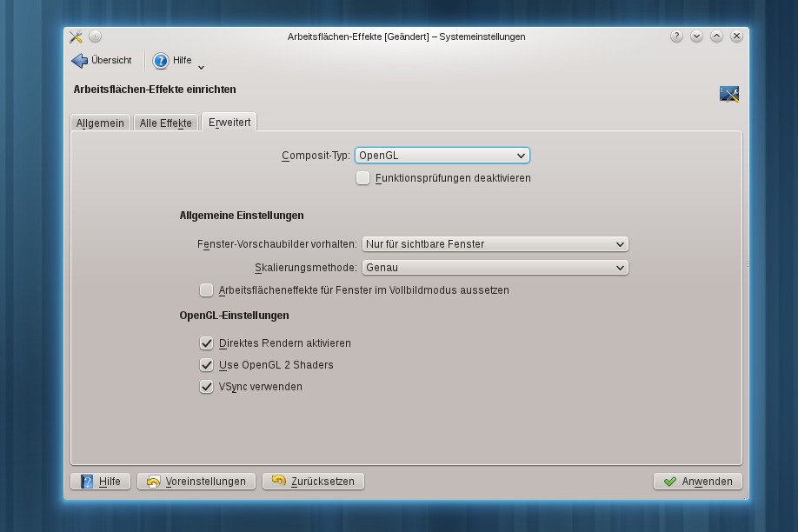Uncheck VSync verwenden
798x532 pixels.
206,387
